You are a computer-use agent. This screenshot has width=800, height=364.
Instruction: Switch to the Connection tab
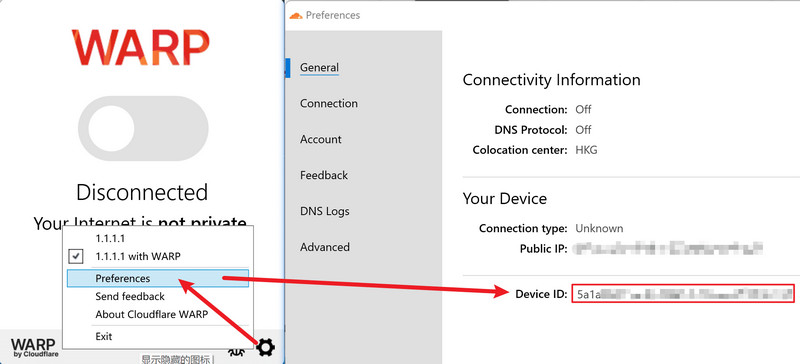329,103
